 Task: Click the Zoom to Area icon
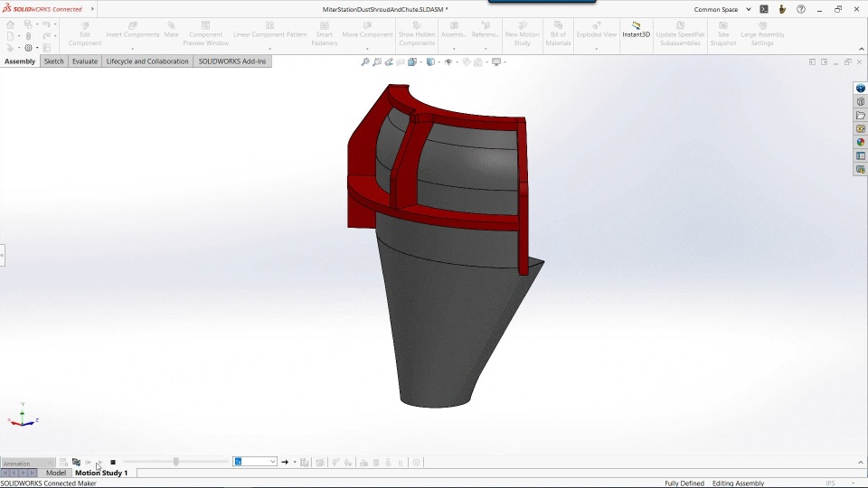(x=377, y=62)
